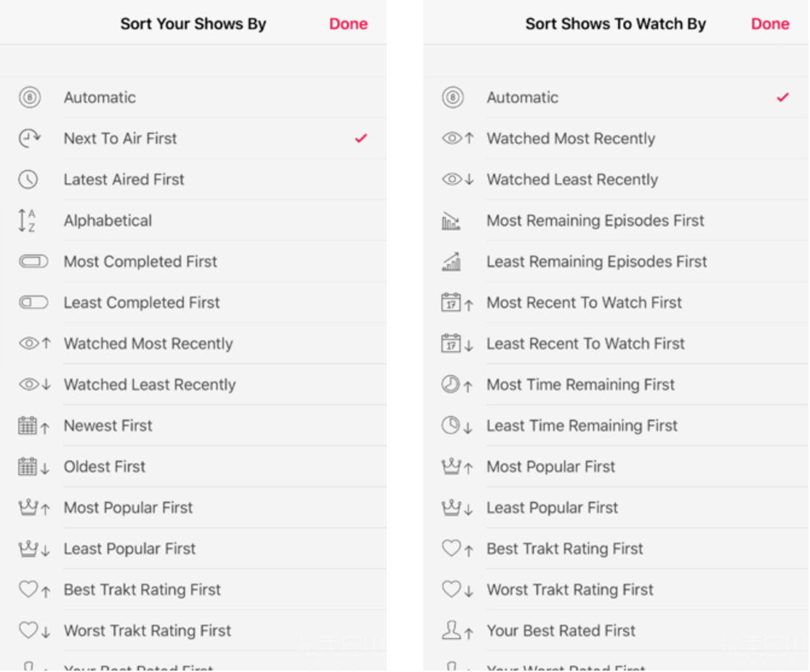This screenshot has width=810, height=672.
Task: Pick Least Completed First option
Action: [193, 302]
